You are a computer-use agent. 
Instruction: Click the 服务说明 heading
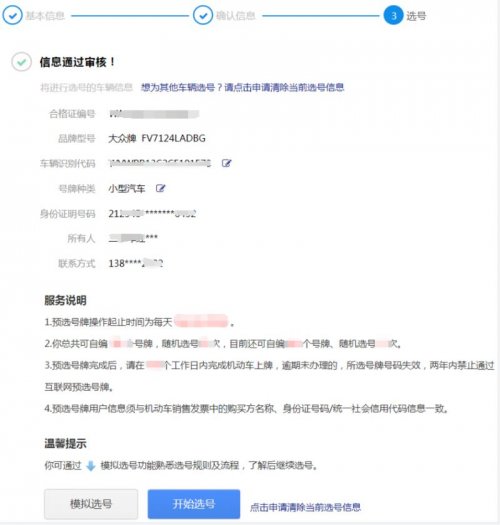(65, 300)
